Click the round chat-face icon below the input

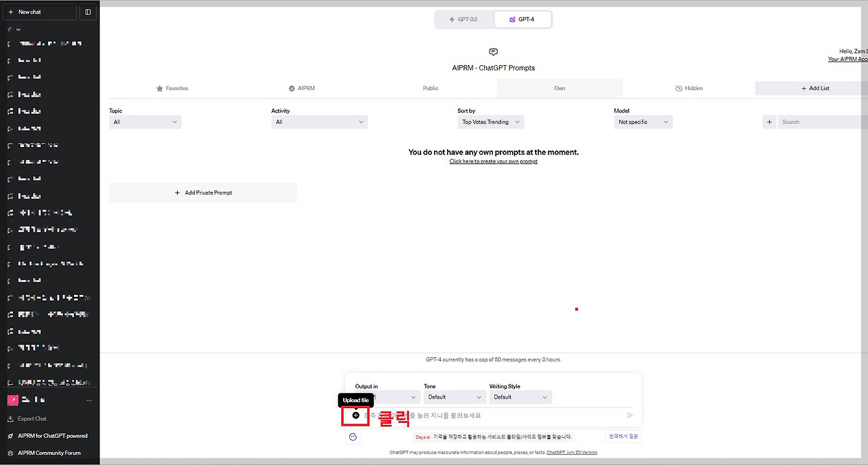353,437
